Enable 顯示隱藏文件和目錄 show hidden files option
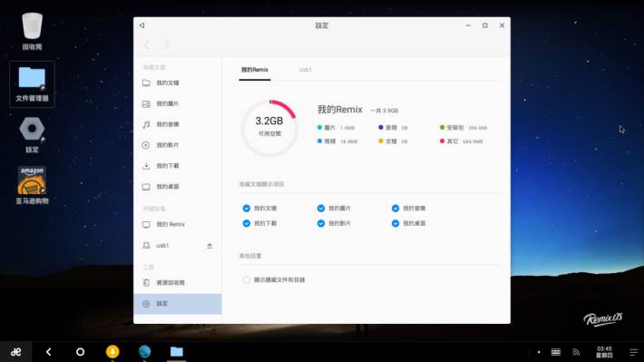Image resolution: width=644 pixels, height=362 pixels. point(247,279)
